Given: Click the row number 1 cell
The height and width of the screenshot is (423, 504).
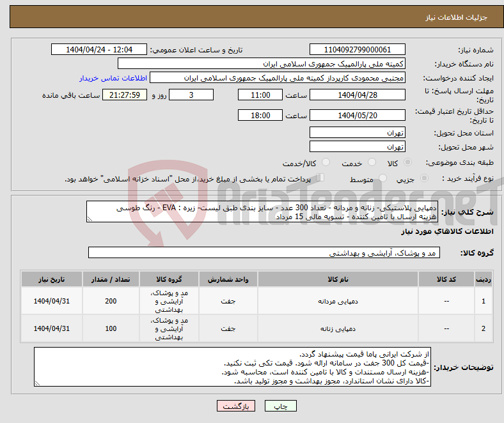Looking at the screenshot, I should coord(484,301).
